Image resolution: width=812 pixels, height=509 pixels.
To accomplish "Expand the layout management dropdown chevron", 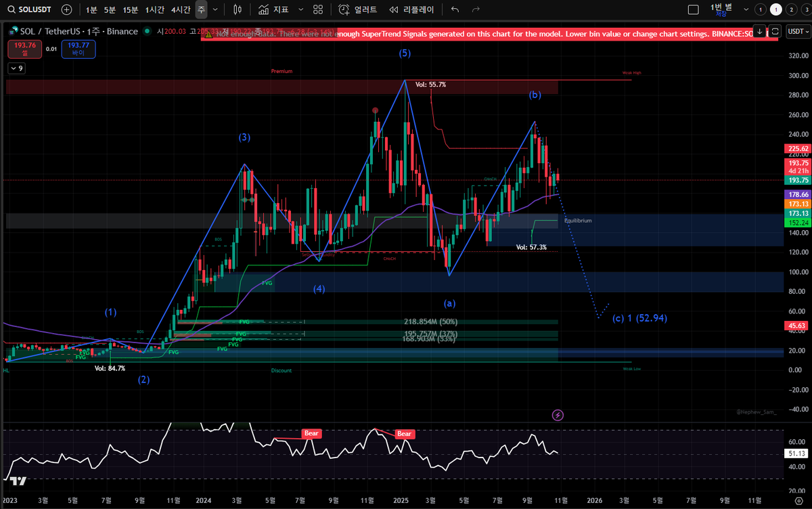I will pos(746,10).
